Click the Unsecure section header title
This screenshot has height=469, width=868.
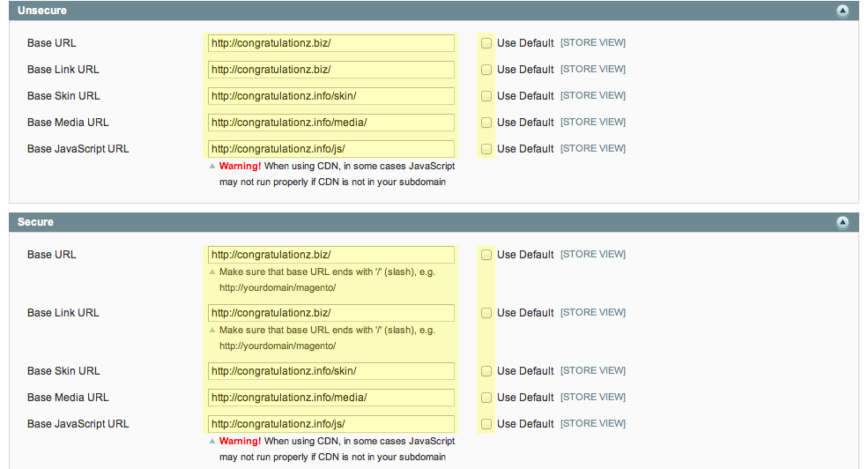pos(42,11)
